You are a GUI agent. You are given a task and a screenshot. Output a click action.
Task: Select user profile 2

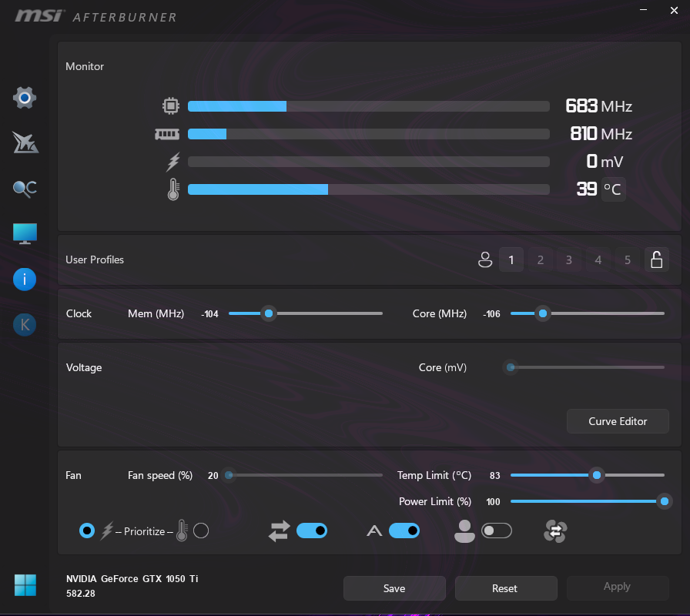[x=541, y=259]
